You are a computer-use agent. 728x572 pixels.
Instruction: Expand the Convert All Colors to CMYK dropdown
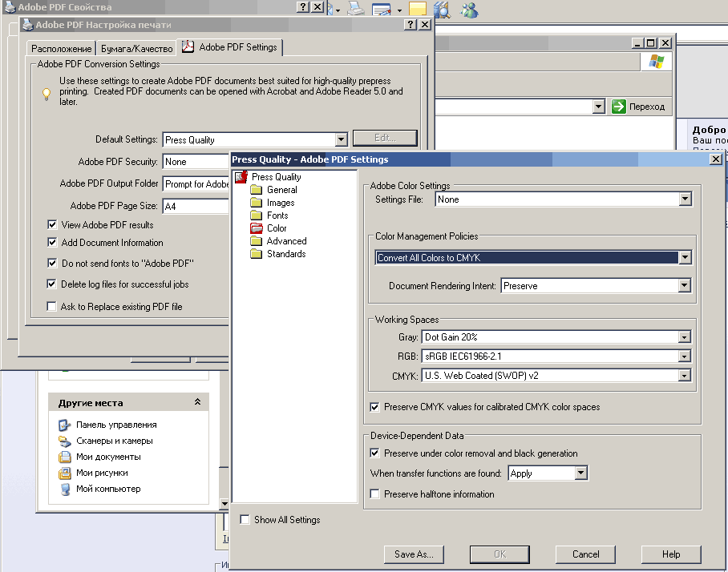coord(685,257)
